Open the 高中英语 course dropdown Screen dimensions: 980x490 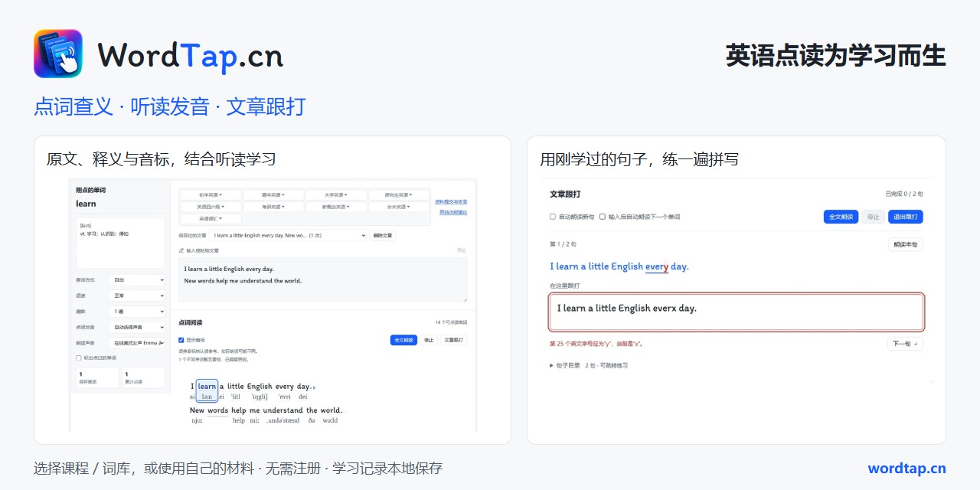[273, 195]
